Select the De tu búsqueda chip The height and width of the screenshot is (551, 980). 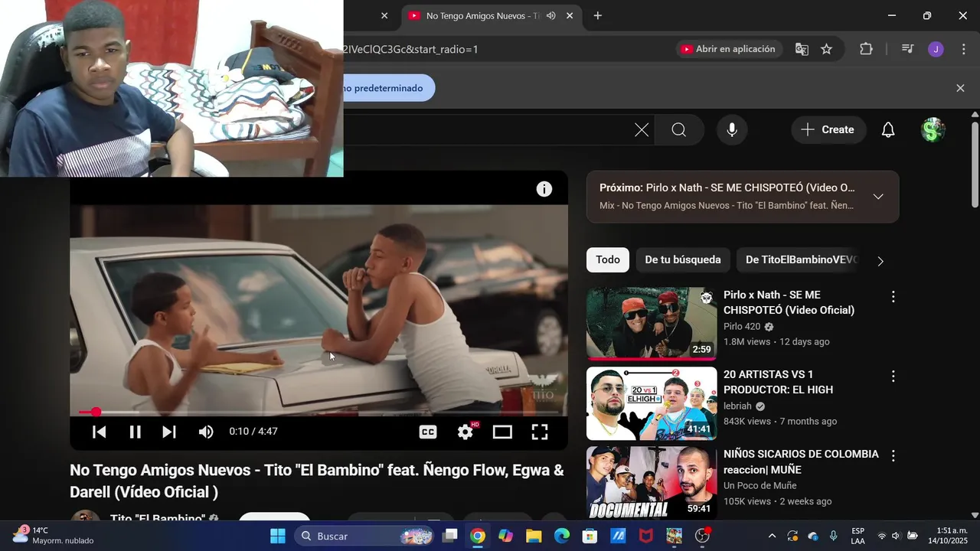point(683,260)
